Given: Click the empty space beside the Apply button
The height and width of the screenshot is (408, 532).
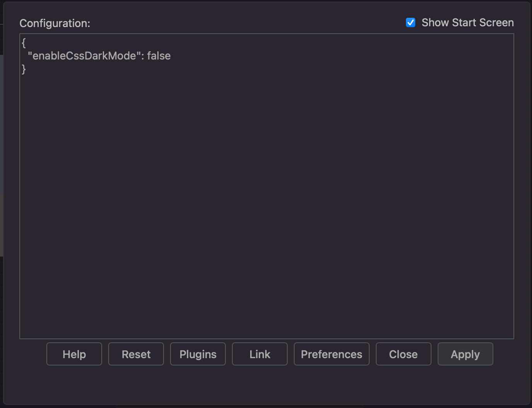Looking at the screenshot, I should [x=510, y=354].
